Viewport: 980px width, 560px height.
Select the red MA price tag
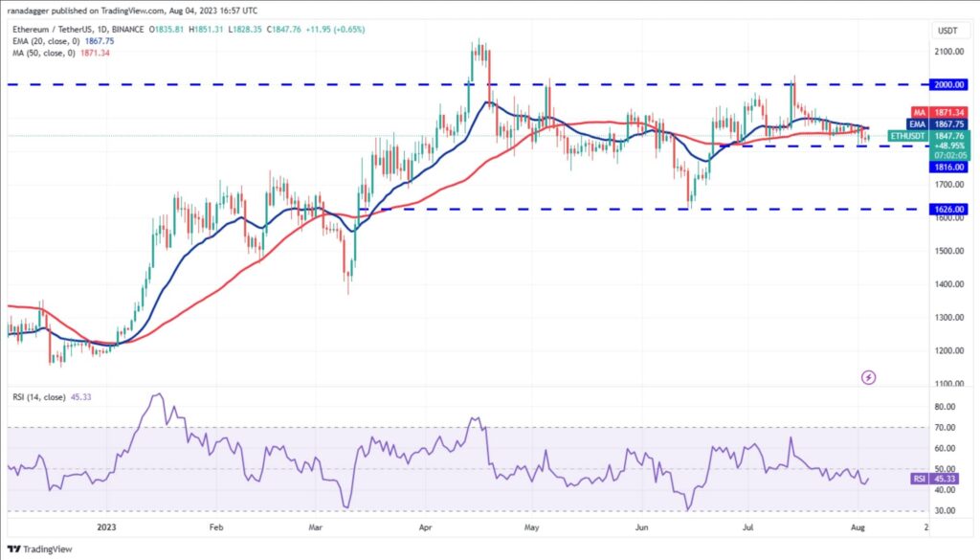tap(938, 113)
